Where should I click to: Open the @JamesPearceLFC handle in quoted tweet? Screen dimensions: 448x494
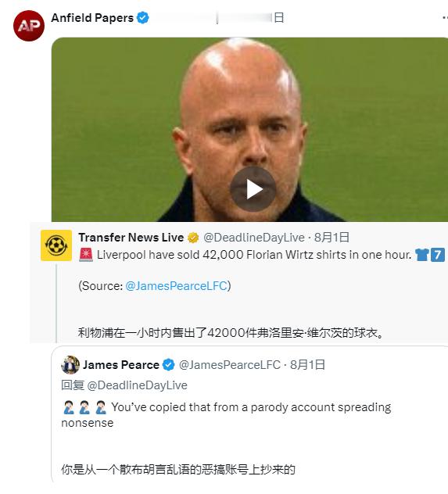230,365
